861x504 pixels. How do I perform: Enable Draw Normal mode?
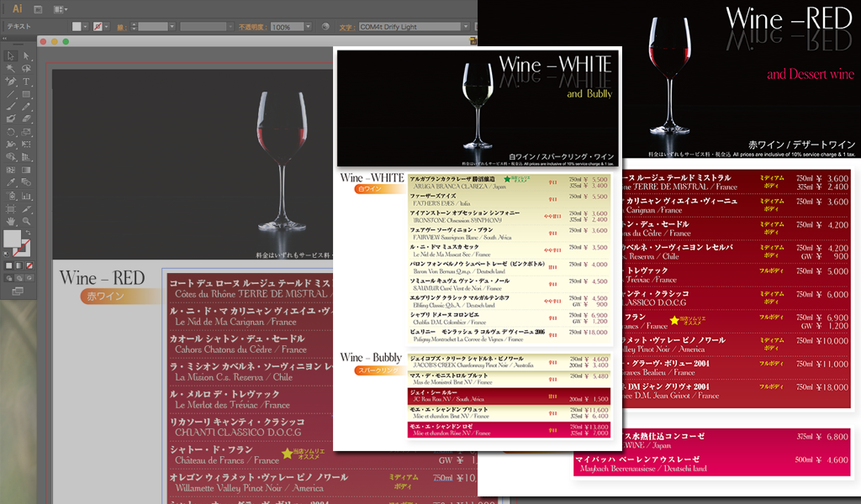coord(8,278)
